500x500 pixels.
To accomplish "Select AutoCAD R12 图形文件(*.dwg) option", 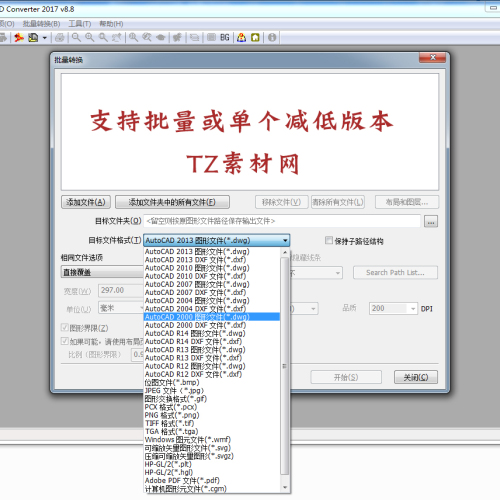I will (x=212, y=366).
